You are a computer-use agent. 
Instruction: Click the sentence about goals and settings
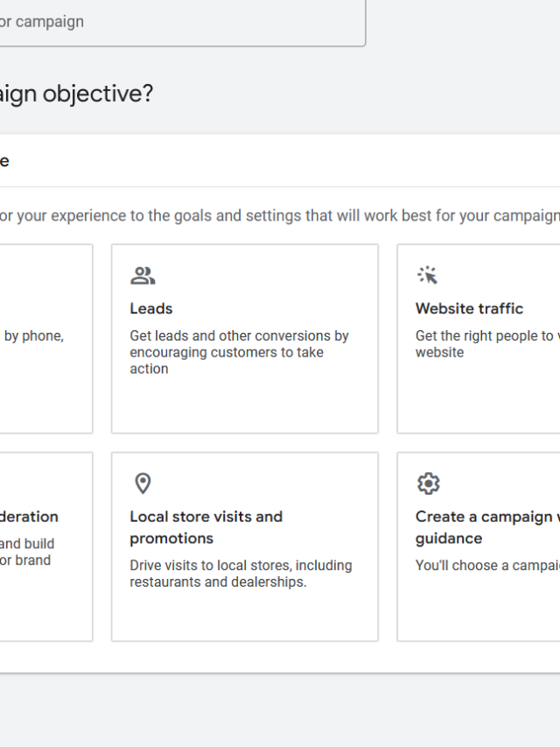pyautogui.click(x=280, y=215)
